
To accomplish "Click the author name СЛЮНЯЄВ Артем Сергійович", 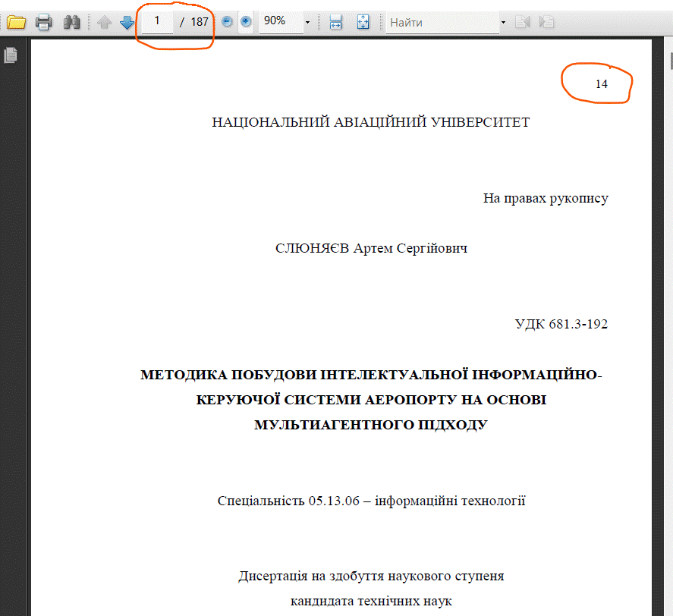I will click(371, 249).
